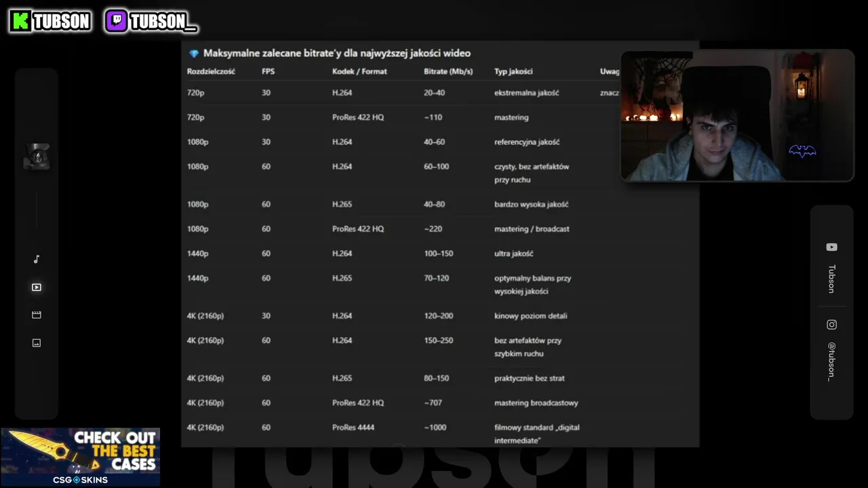Click the 'Kodek / Format' column header
The width and height of the screenshot is (868, 488).
coord(359,71)
